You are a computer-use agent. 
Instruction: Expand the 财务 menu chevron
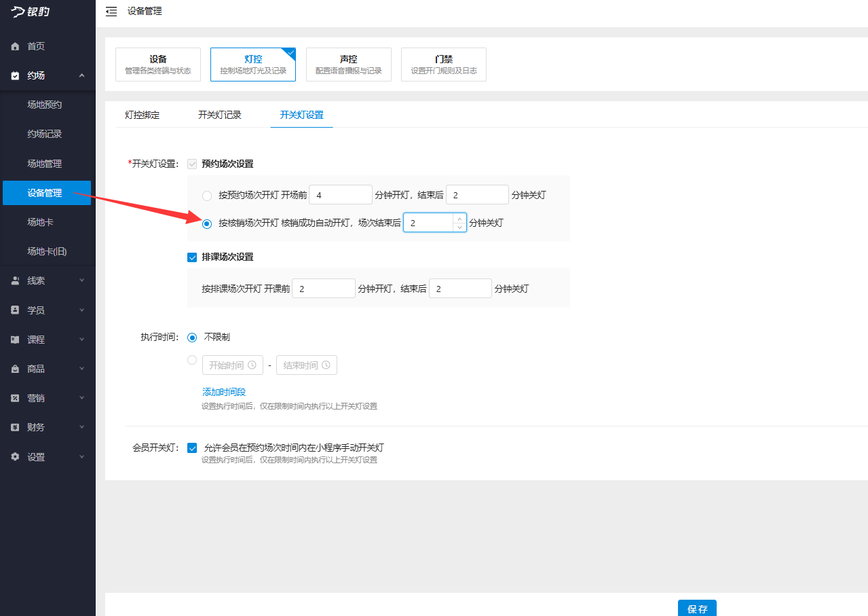(81, 427)
